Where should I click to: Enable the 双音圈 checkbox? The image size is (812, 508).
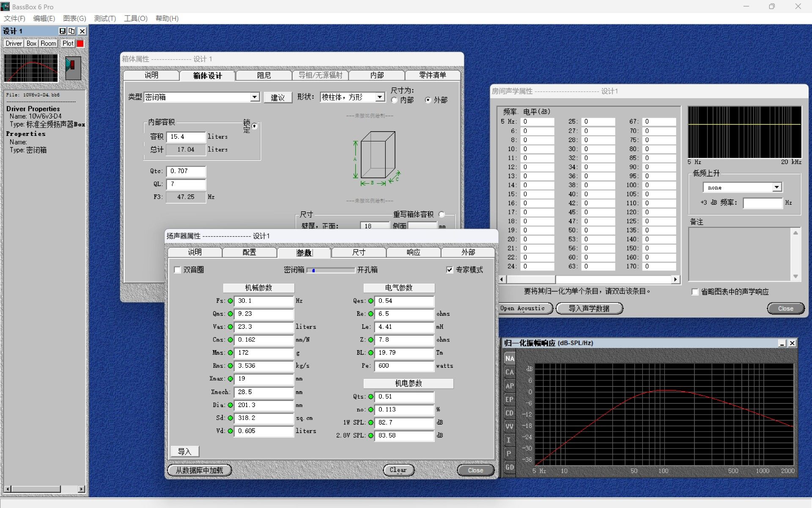click(178, 270)
